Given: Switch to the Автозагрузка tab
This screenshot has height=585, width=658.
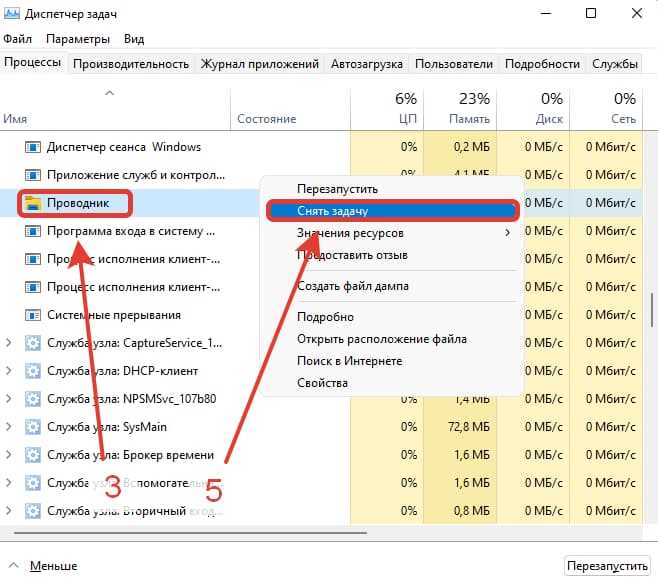Looking at the screenshot, I should pyautogui.click(x=367, y=64).
